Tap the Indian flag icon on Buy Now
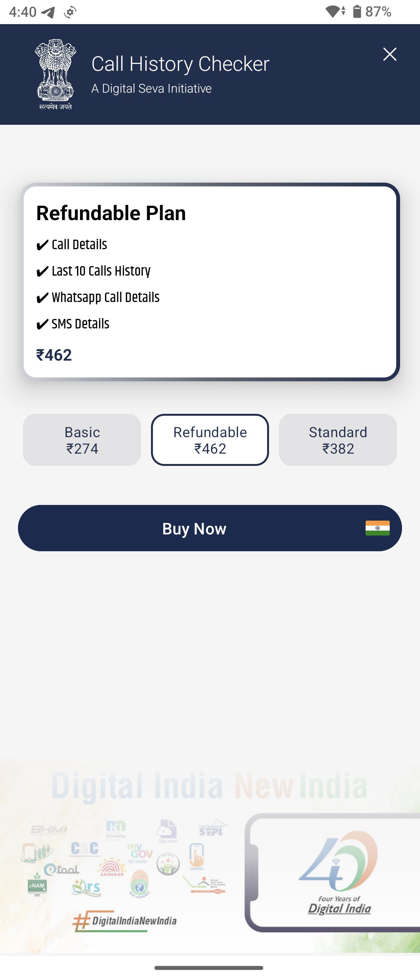This screenshot has width=420, height=980. pos(377,528)
